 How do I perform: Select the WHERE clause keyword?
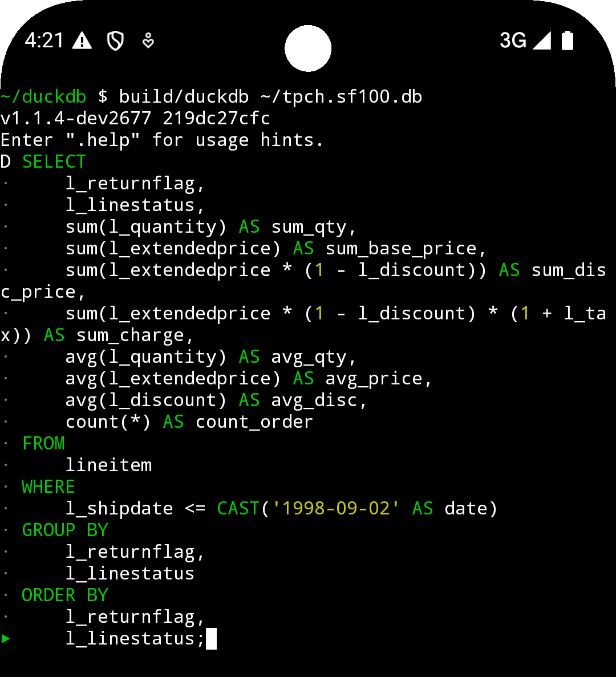point(48,487)
